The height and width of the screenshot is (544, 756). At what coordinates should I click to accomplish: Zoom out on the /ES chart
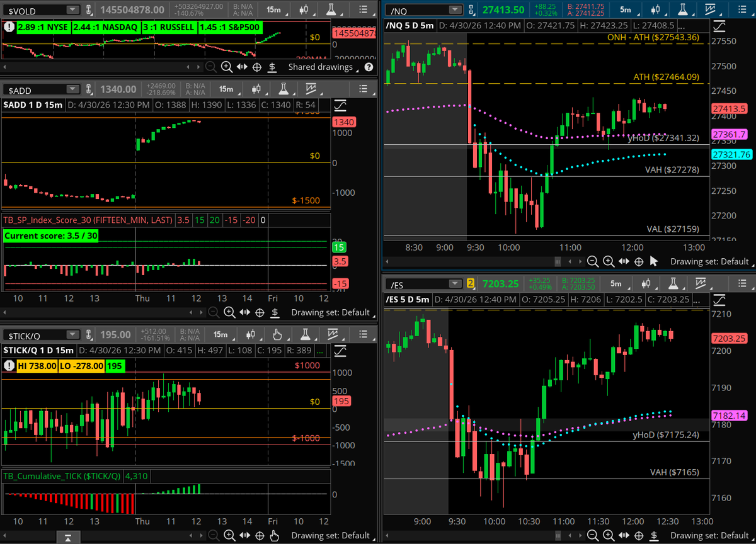593,536
